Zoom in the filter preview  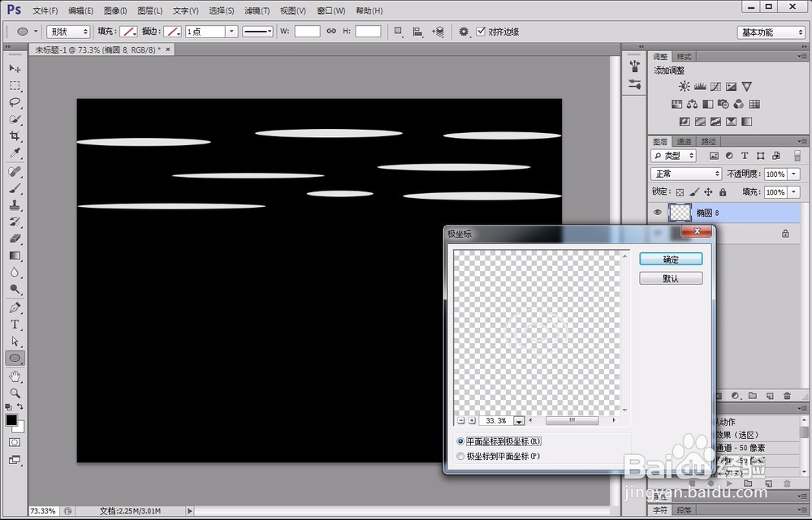(x=471, y=421)
